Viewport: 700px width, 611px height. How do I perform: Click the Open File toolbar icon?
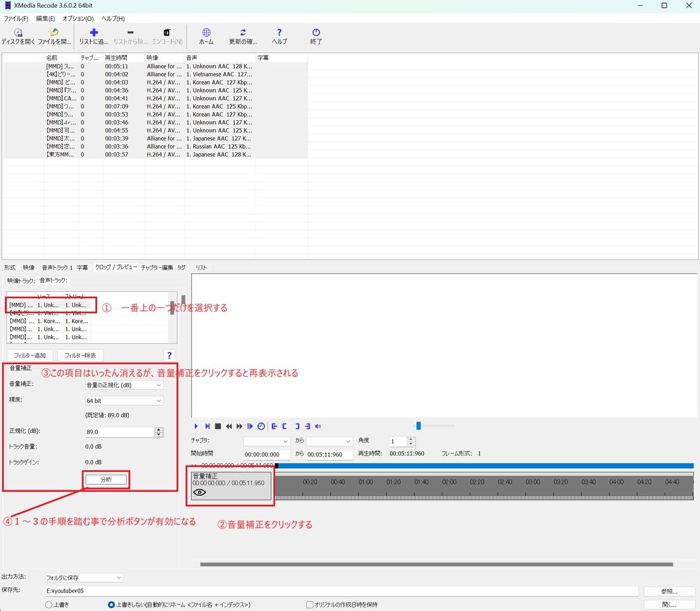54,33
